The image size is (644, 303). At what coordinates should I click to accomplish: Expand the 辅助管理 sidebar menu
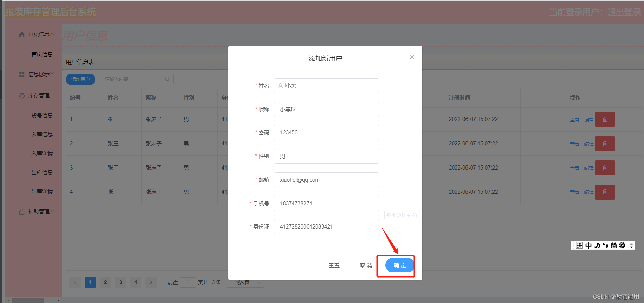click(52, 212)
